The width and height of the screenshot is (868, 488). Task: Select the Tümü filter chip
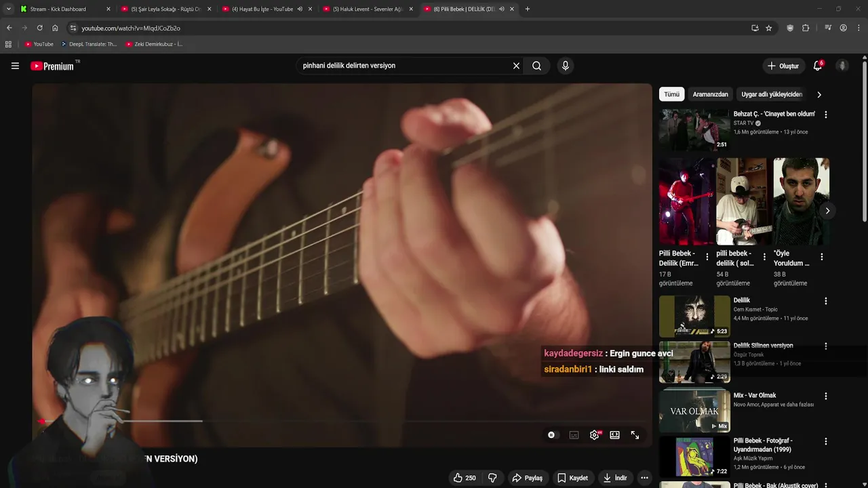671,94
